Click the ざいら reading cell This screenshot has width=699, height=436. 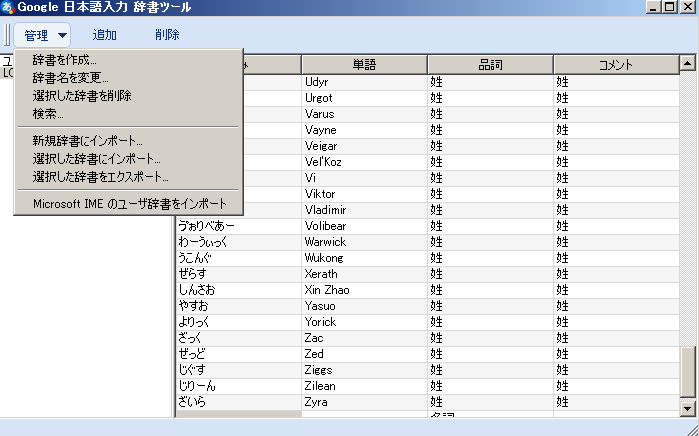[238, 403]
